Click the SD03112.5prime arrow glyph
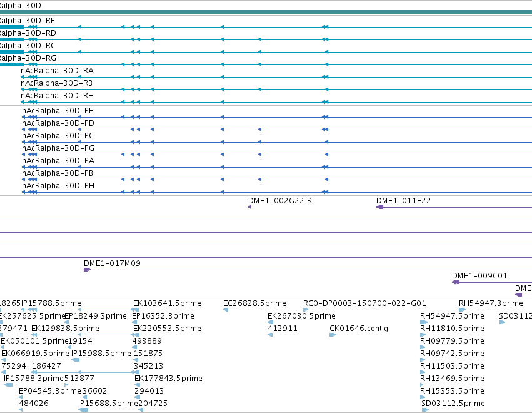This screenshot has height=413, width=532. point(425,410)
